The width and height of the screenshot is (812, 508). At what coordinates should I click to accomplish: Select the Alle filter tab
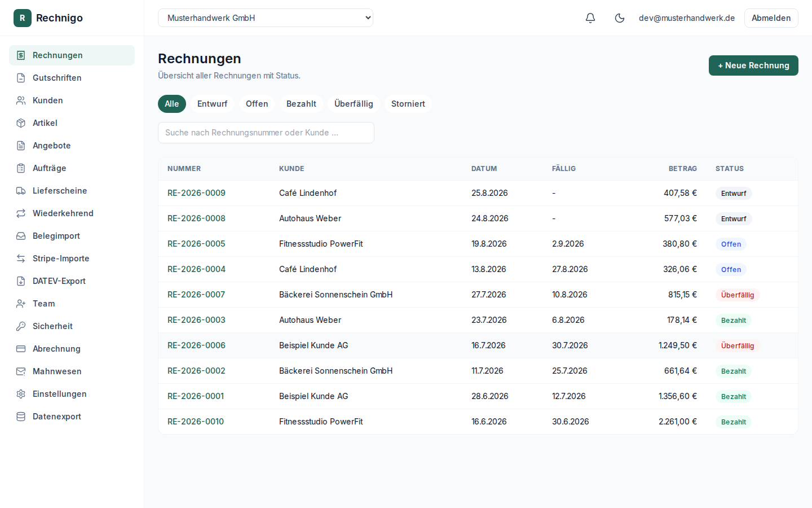pyautogui.click(x=172, y=104)
